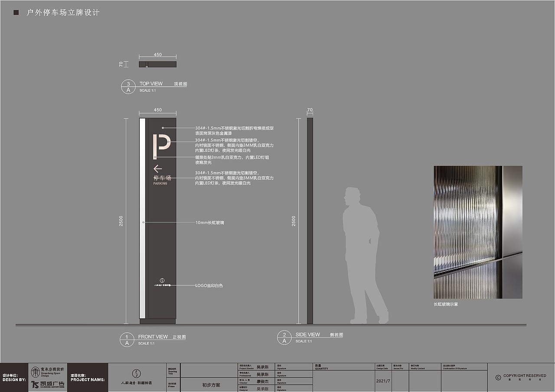Click the black square bullet before the title
Screen dimensions: 555x392
[x=16, y=13]
